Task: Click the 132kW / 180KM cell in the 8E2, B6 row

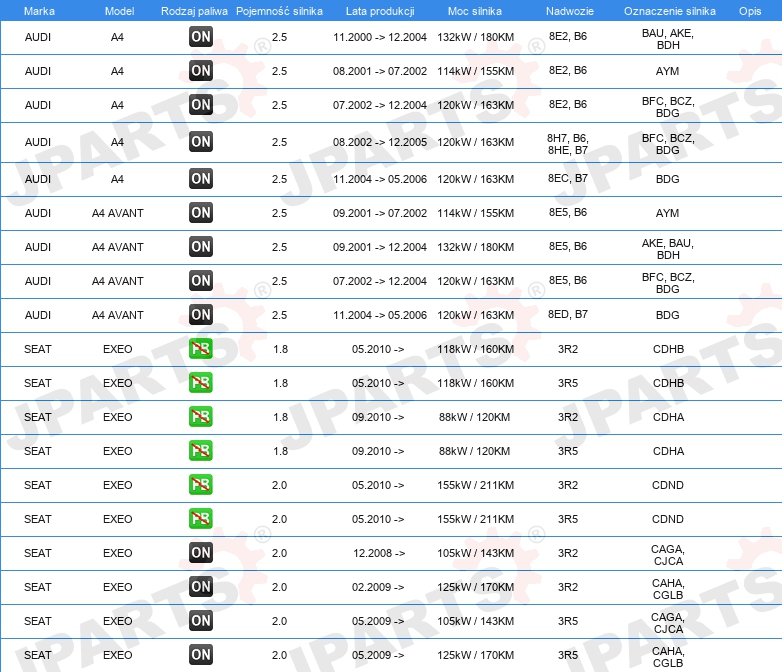Action: coord(475,37)
